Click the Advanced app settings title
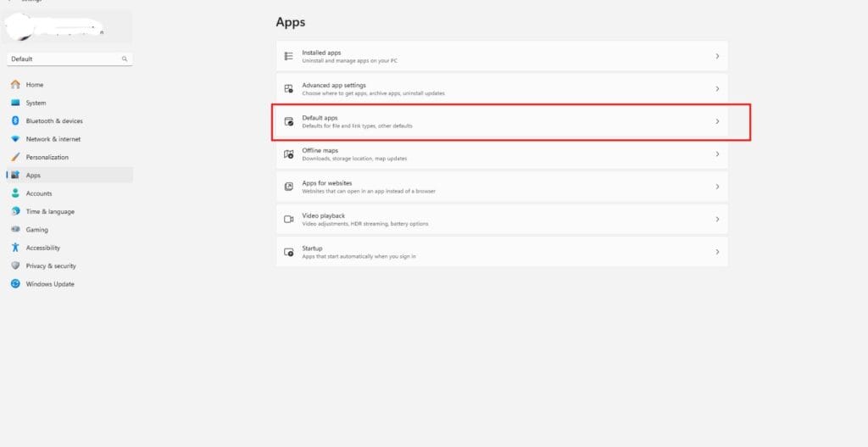Image resolution: width=868 pixels, height=447 pixels. click(x=334, y=86)
